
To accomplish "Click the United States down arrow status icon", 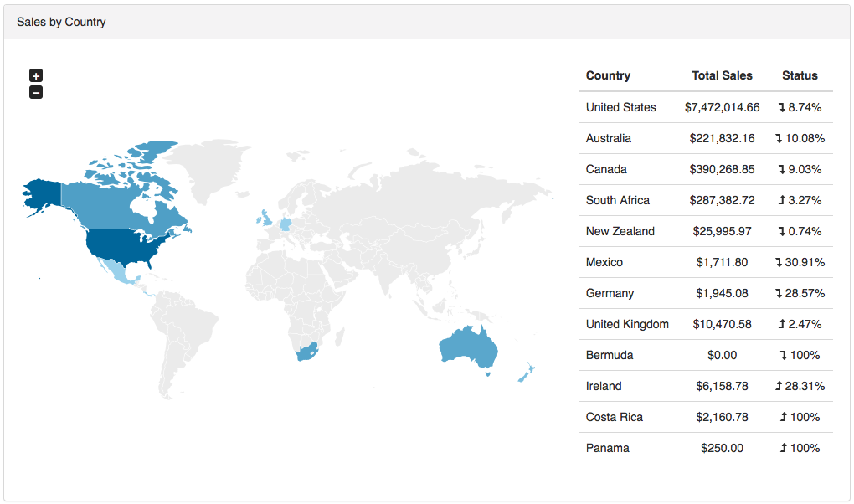I will click(781, 107).
